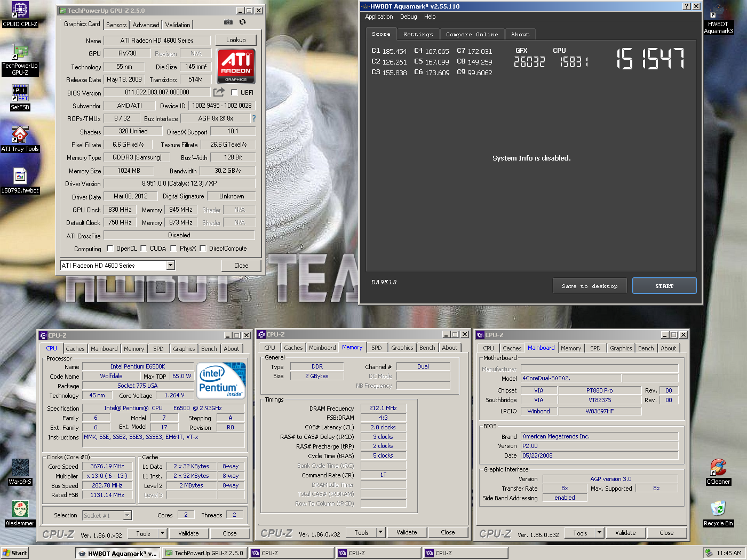Click Save to desktop button
Screen dimensions: 747x560
(590, 286)
